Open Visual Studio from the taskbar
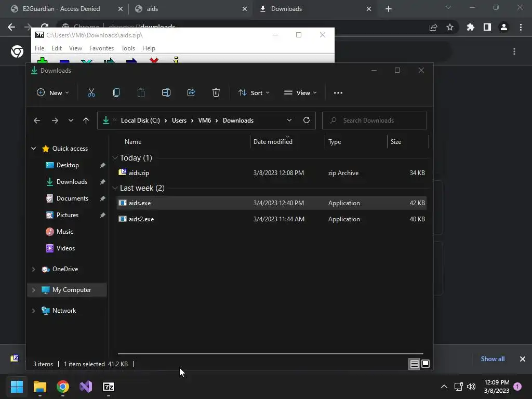Image resolution: width=532 pixels, height=399 pixels. pos(86,387)
